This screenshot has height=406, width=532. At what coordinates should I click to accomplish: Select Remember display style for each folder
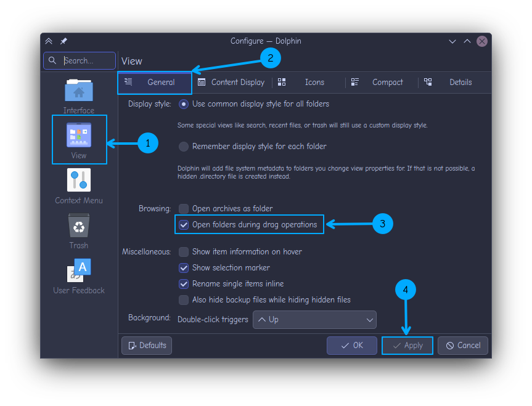[184, 147]
